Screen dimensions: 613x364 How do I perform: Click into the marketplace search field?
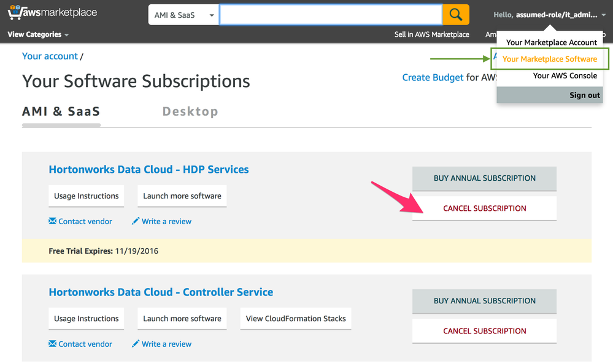(x=331, y=15)
